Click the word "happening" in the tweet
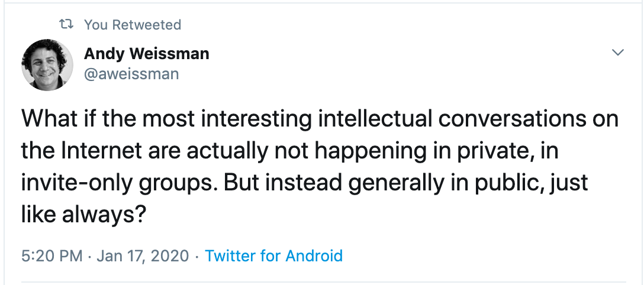 coord(365,151)
